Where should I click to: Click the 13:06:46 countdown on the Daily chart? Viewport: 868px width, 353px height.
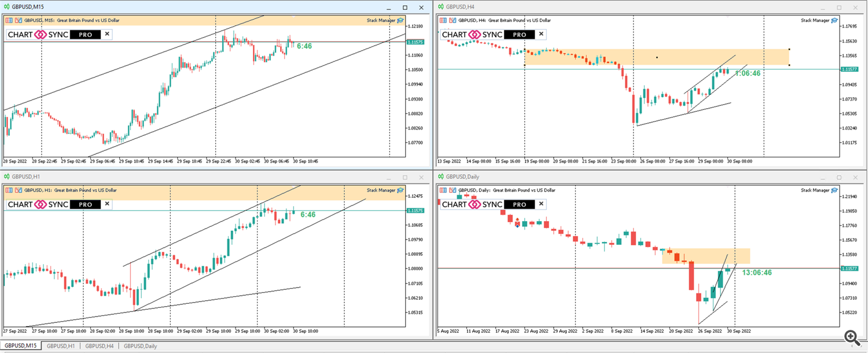[x=756, y=271]
